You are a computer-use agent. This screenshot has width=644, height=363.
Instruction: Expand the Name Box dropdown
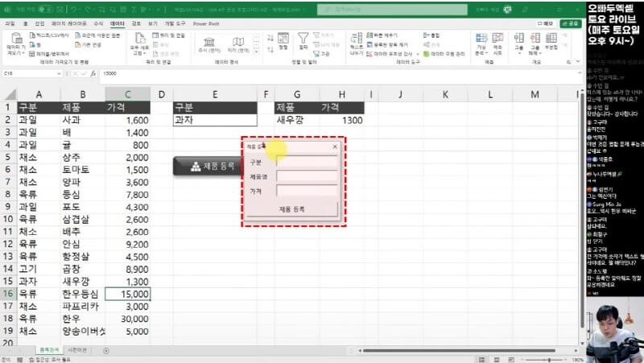point(59,73)
